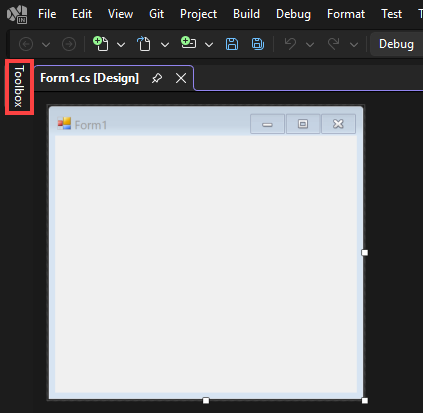
Task: Click the Form1 maximize button in designer
Action: point(303,124)
